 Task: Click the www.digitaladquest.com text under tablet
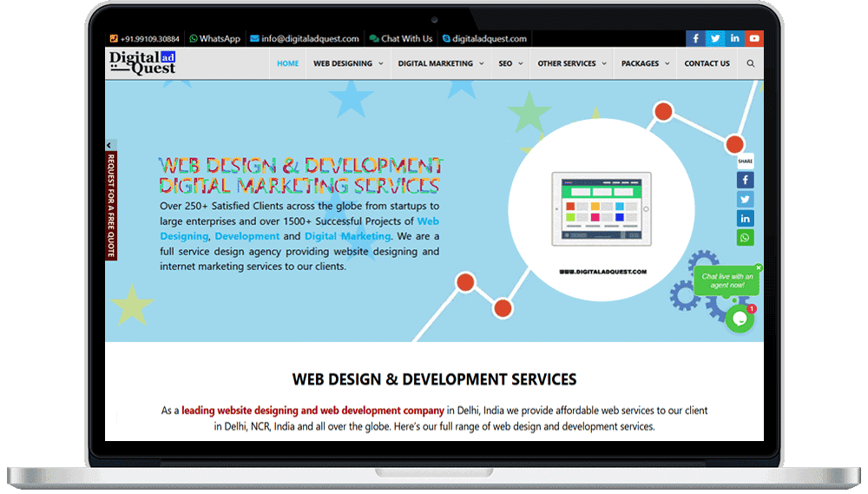pos(603,272)
